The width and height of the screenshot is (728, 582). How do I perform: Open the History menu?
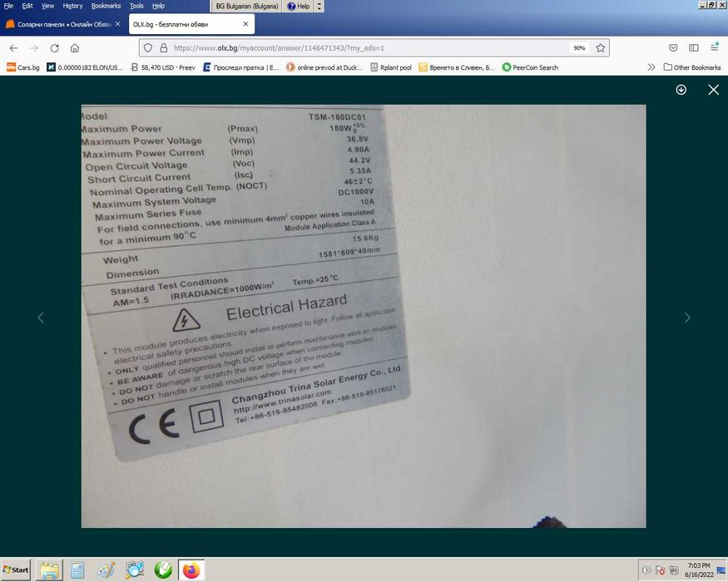click(72, 6)
